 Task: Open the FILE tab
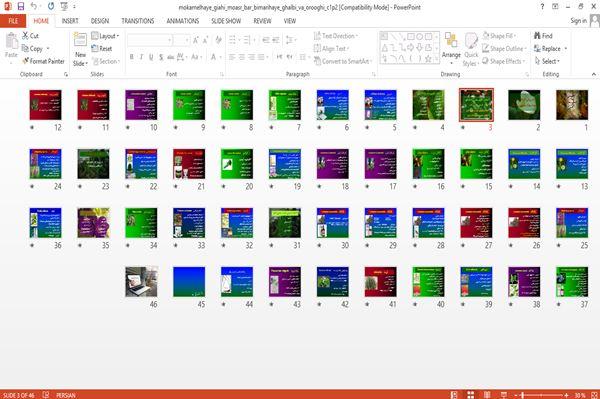(x=13, y=21)
